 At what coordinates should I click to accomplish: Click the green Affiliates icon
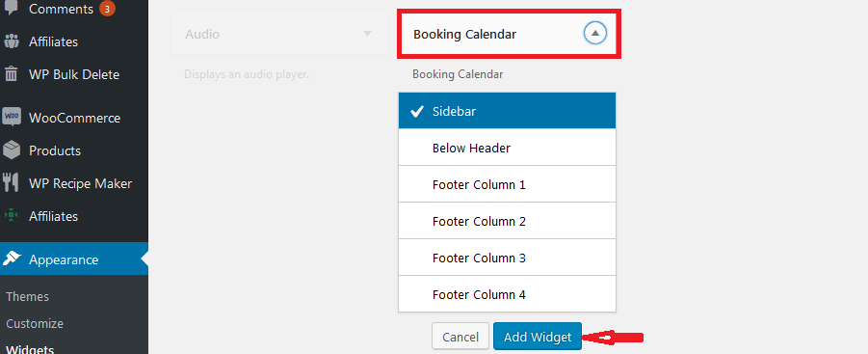(11, 215)
